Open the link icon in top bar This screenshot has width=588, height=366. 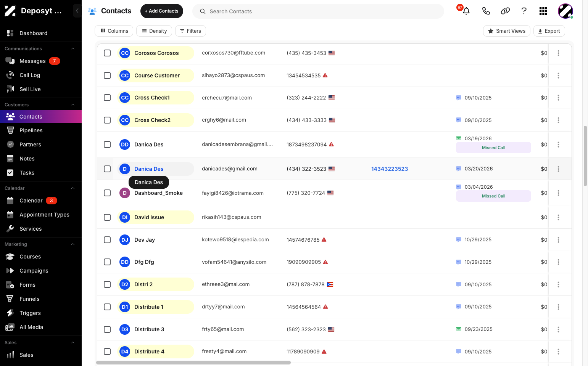505,11
